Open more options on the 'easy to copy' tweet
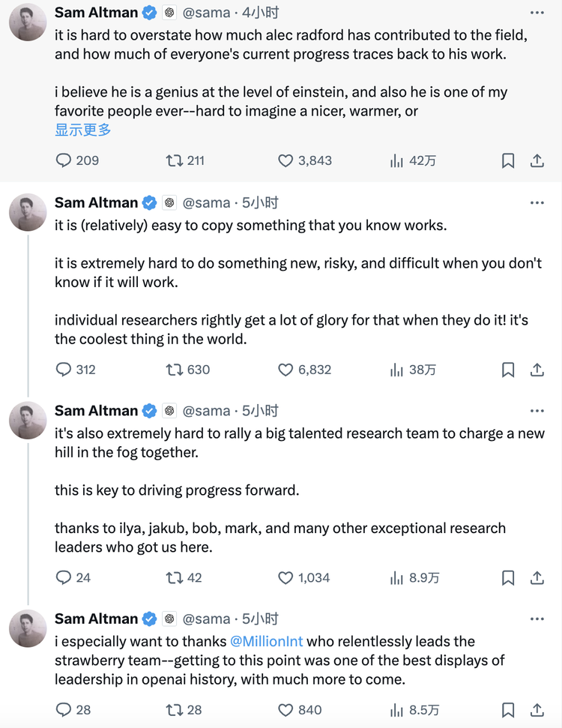The image size is (562, 728). click(x=537, y=202)
